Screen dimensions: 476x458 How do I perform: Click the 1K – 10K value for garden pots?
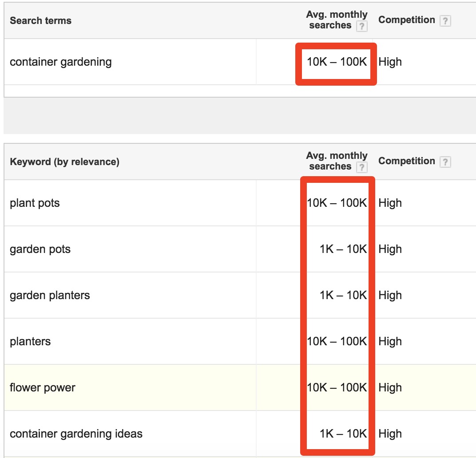(x=342, y=249)
